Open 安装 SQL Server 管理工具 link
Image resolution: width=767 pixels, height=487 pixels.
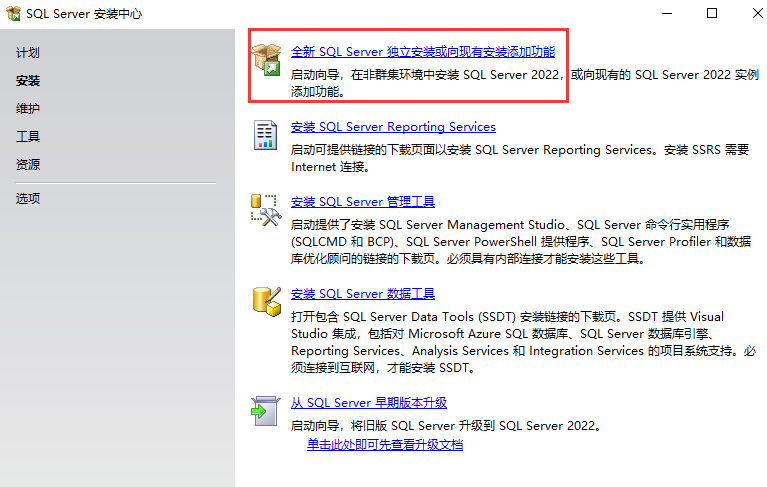click(x=363, y=202)
